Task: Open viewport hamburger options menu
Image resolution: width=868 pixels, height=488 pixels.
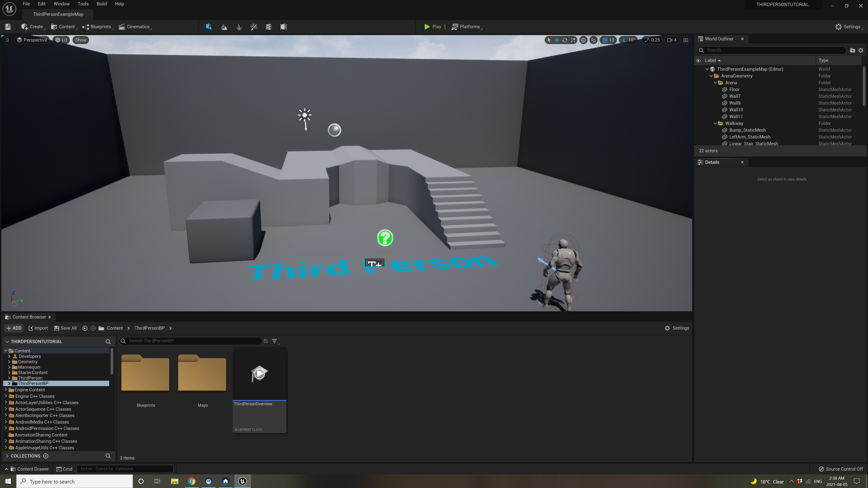Action: point(7,40)
